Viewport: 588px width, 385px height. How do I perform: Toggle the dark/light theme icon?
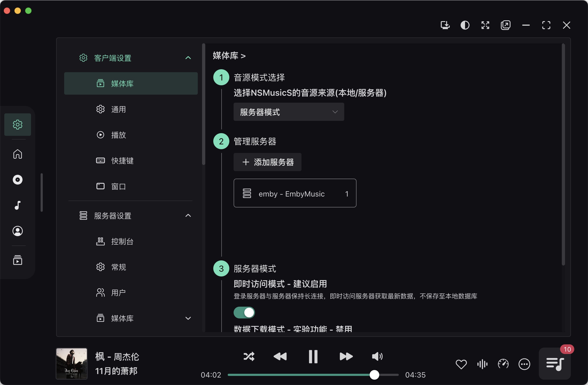point(465,25)
